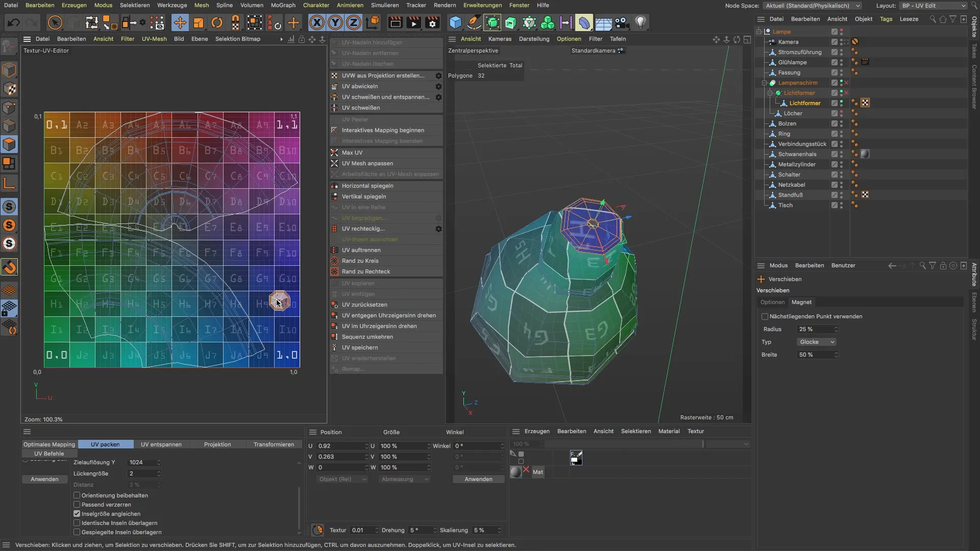The image size is (980, 551).
Task: Click the texture brush icon near Textur field
Action: pos(317,530)
